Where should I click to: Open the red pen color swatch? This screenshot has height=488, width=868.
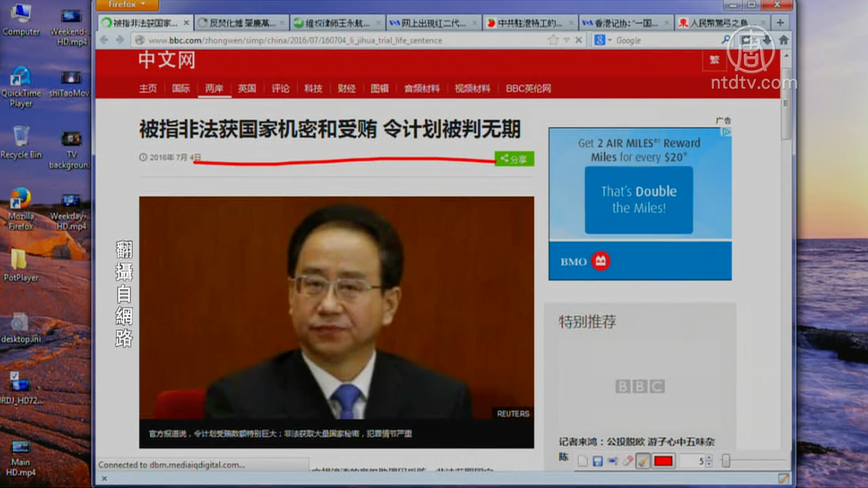[663, 461]
